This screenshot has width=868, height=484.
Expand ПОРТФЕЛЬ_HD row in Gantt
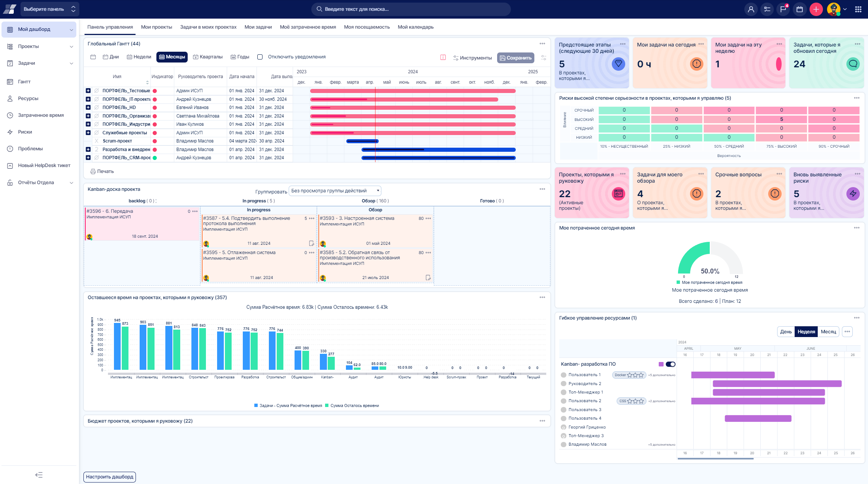[x=88, y=108]
